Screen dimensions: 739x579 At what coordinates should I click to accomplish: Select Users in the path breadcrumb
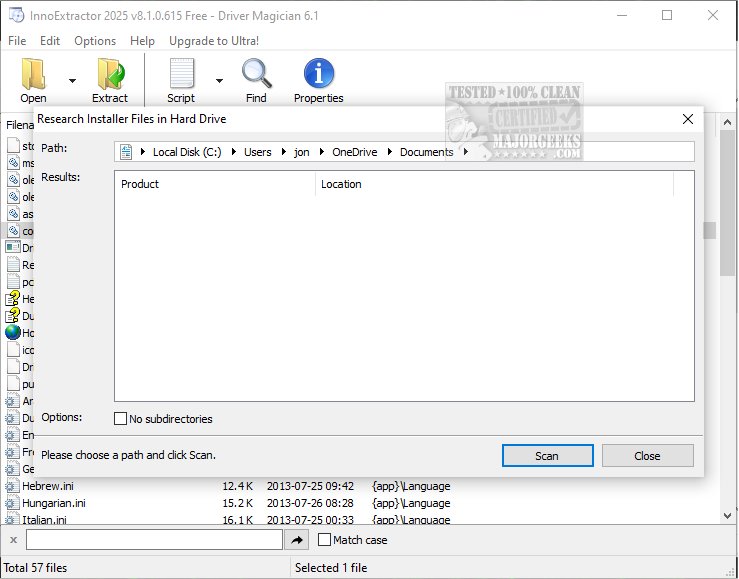[257, 152]
